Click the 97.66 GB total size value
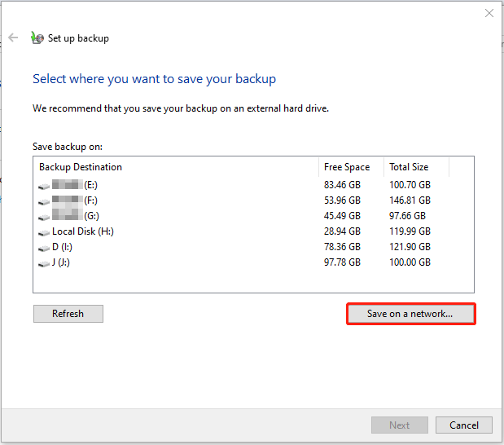 (x=407, y=216)
